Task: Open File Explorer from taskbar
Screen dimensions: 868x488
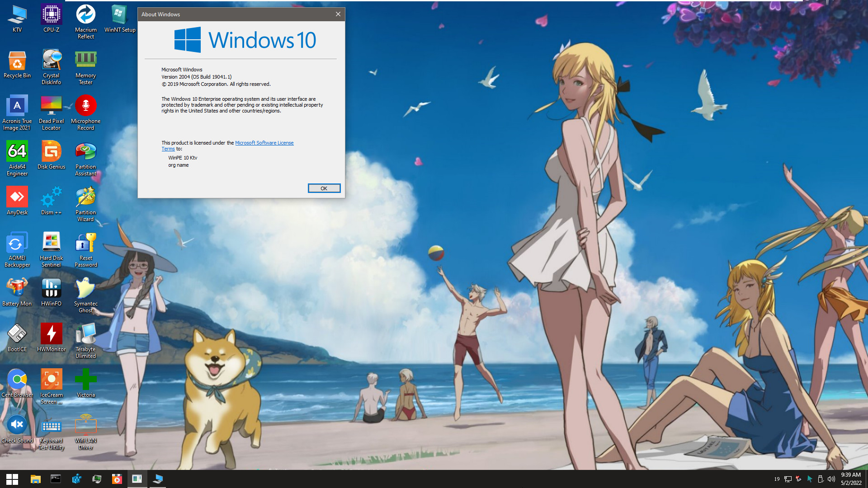Action: pos(35,479)
